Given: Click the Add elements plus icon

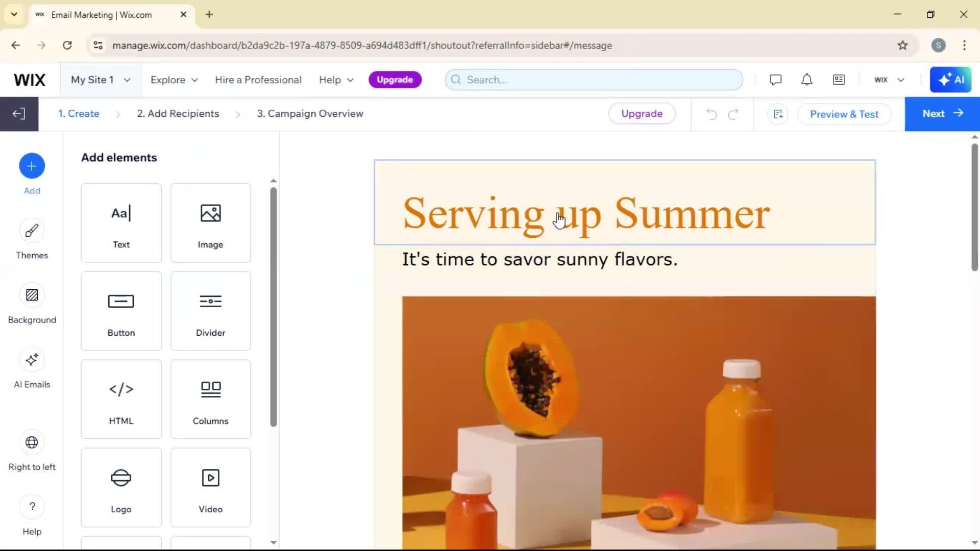Looking at the screenshot, I should tap(32, 166).
